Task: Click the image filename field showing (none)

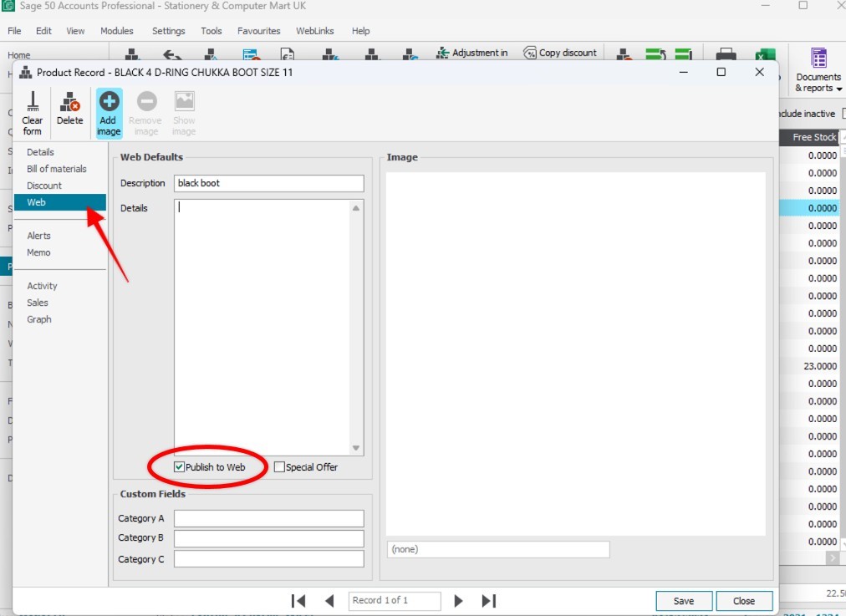Action: [498, 549]
